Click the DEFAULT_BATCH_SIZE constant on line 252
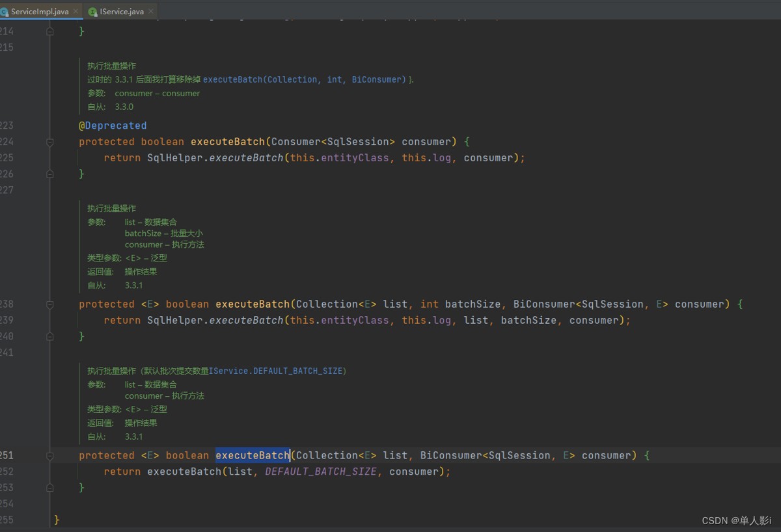This screenshot has width=781, height=532. click(320, 472)
